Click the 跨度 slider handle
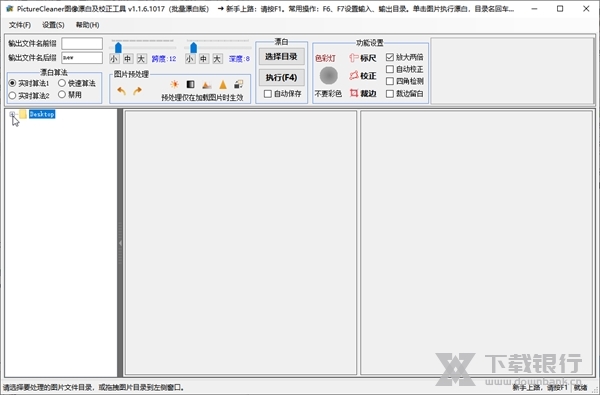Screen dimensions: 600x395 (x=118, y=47)
